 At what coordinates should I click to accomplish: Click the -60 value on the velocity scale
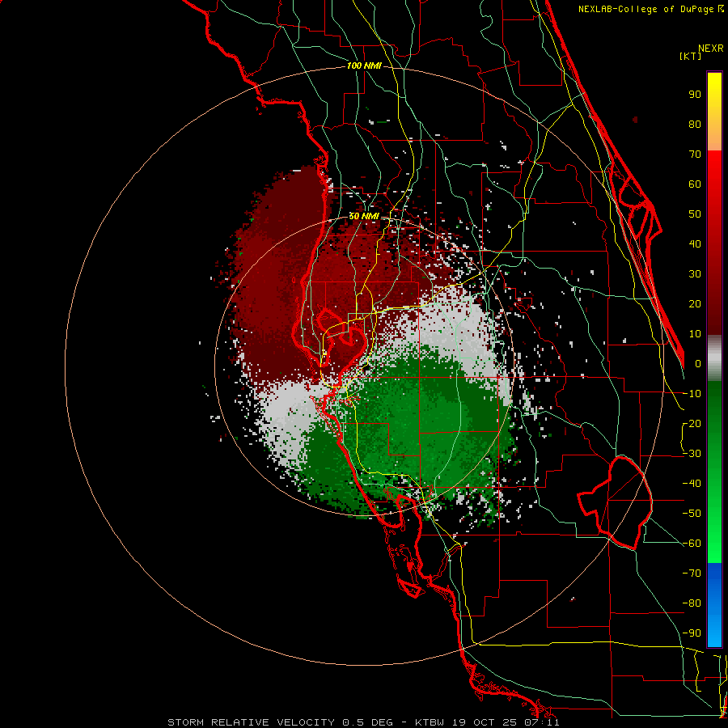[x=692, y=544]
